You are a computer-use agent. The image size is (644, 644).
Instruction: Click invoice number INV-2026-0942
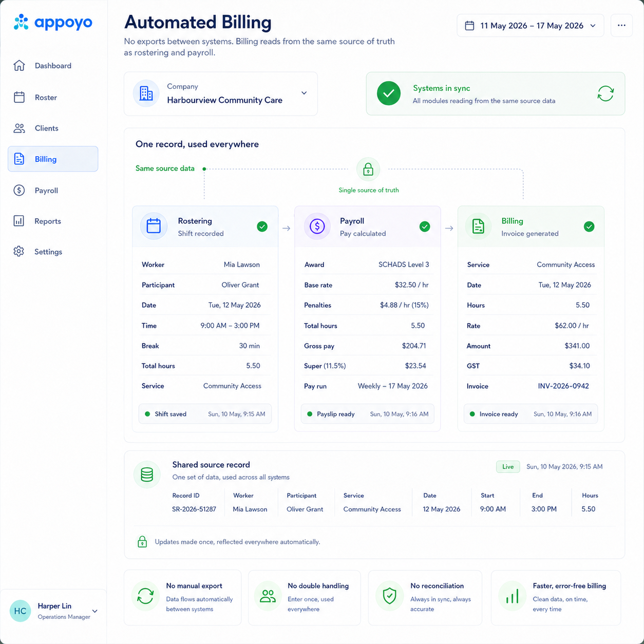pos(563,386)
